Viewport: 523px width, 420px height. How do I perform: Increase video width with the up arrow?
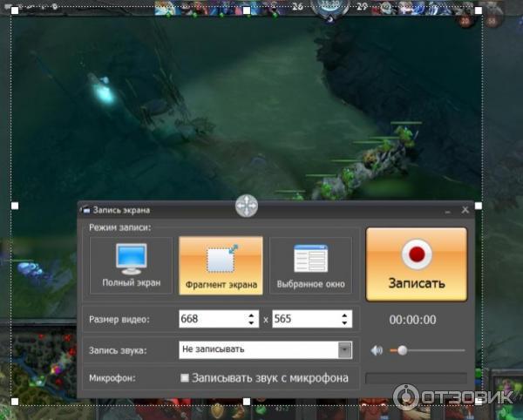[x=252, y=315]
